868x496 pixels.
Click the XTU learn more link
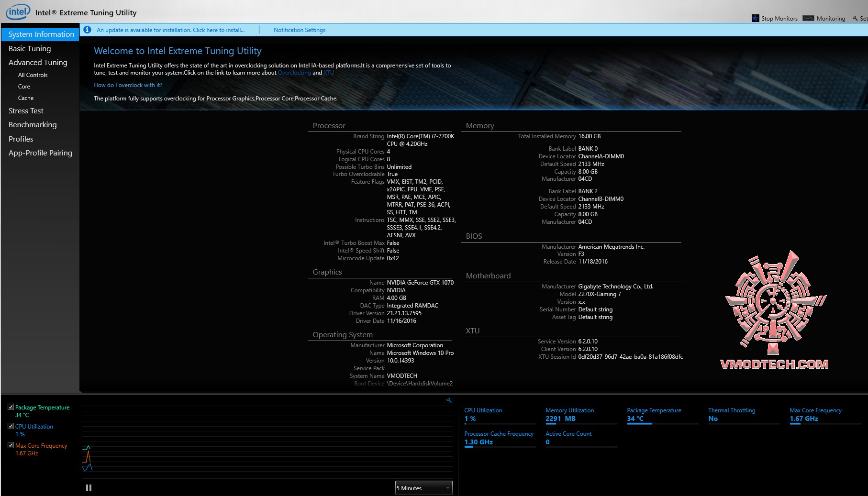pyautogui.click(x=329, y=73)
